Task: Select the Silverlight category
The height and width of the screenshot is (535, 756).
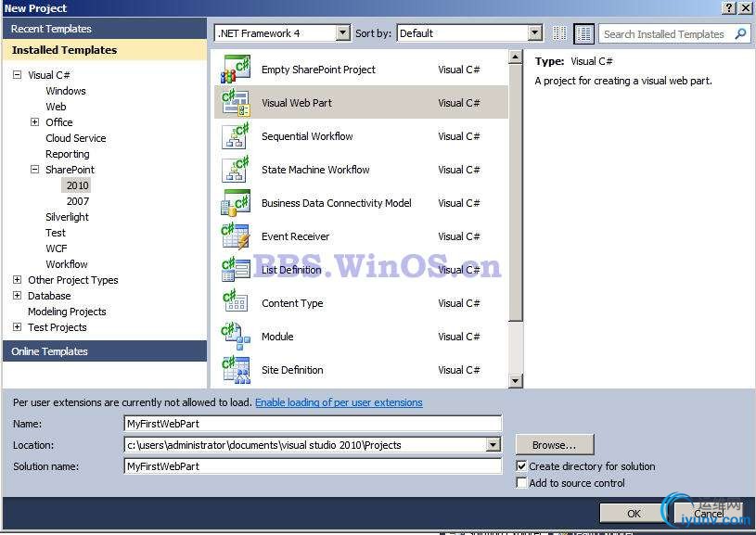Action: coord(67,217)
